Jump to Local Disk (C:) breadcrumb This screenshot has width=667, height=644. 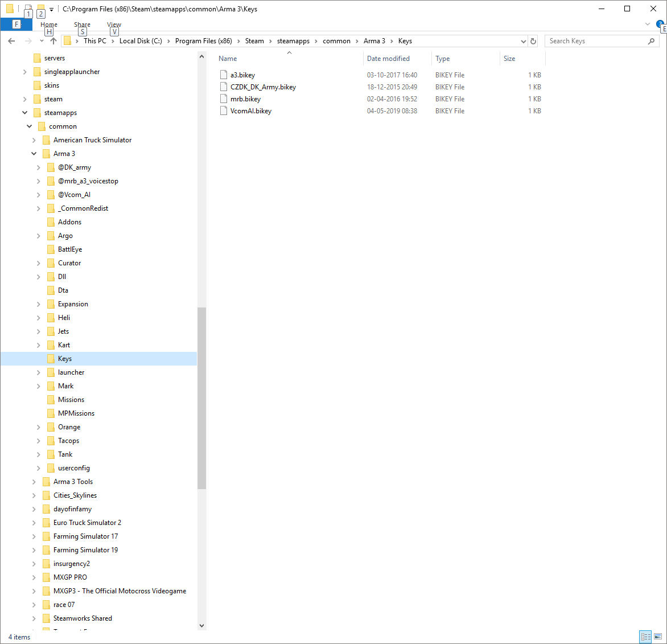pyautogui.click(x=141, y=41)
